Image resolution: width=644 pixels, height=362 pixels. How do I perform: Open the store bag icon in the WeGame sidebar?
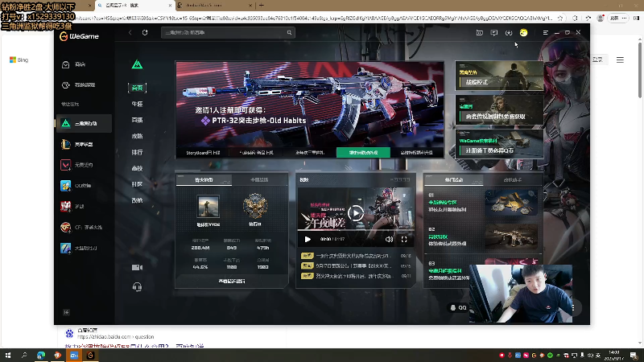tap(66, 64)
